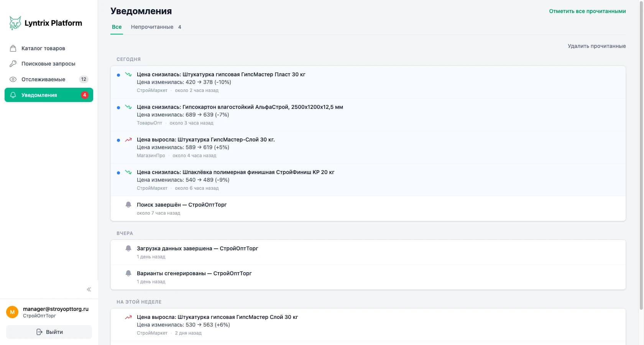Collapse the sidebar with double chevron

point(89,289)
